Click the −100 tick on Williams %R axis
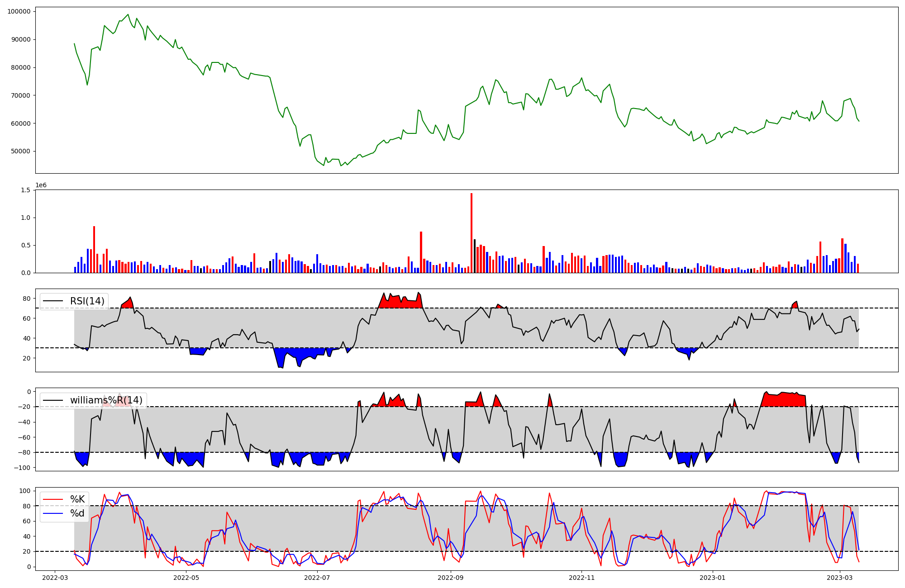Screen dimensions: 905x588 point(22,467)
